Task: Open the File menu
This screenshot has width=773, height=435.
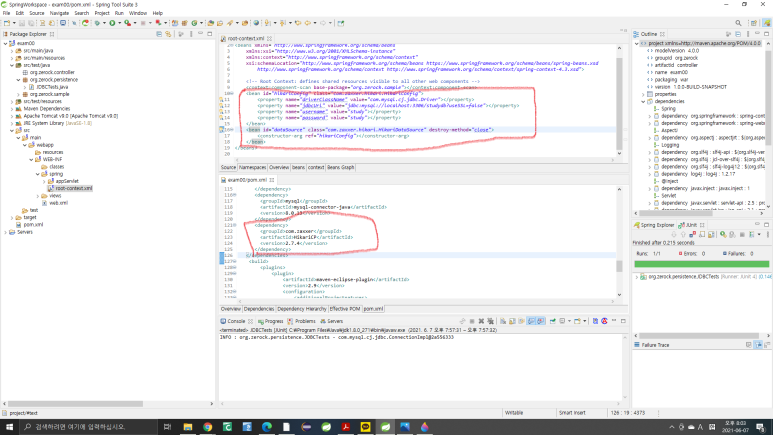Action: [x=6, y=13]
